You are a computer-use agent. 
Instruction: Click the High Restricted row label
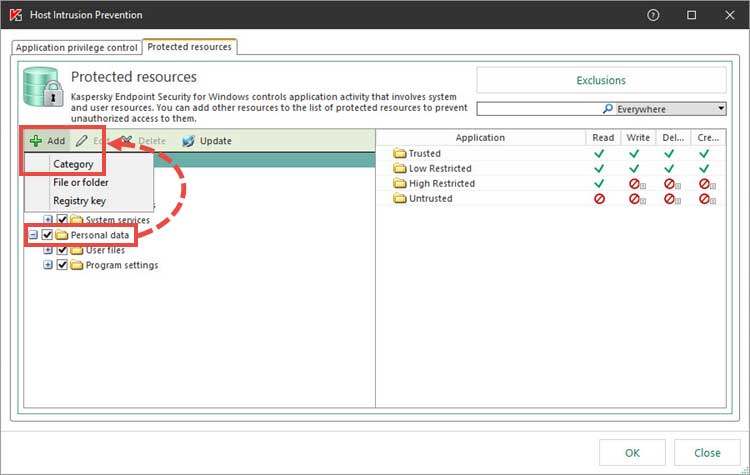pyautogui.click(x=442, y=183)
